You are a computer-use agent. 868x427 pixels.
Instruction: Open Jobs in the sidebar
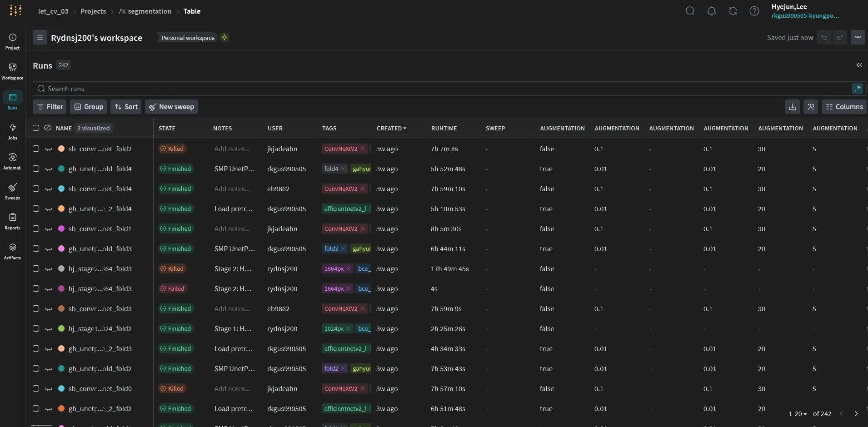[x=12, y=131]
